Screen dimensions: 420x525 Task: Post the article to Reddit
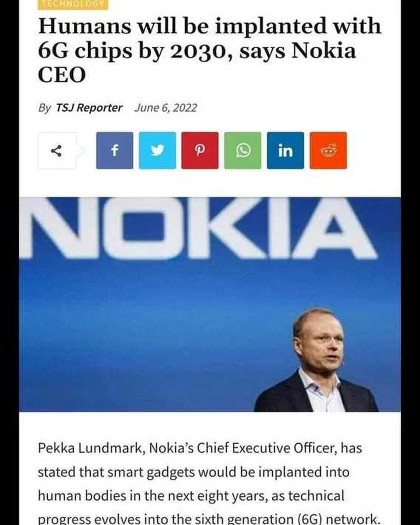pos(328,150)
